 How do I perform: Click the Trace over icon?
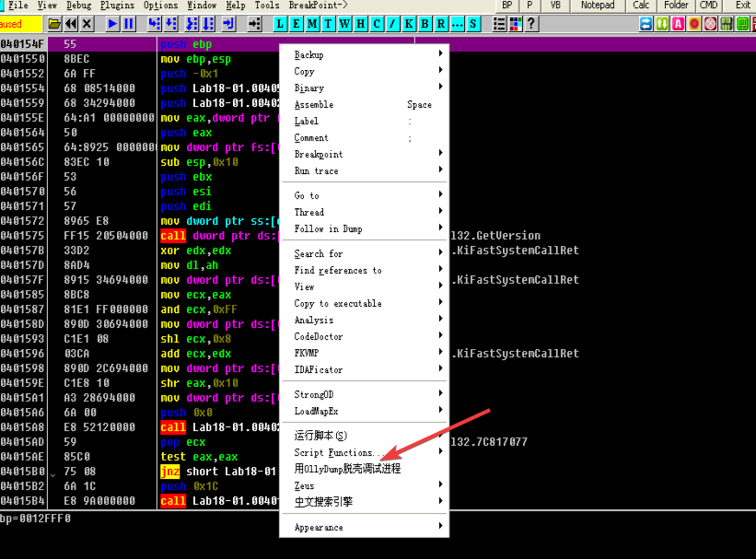click(208, 24)
